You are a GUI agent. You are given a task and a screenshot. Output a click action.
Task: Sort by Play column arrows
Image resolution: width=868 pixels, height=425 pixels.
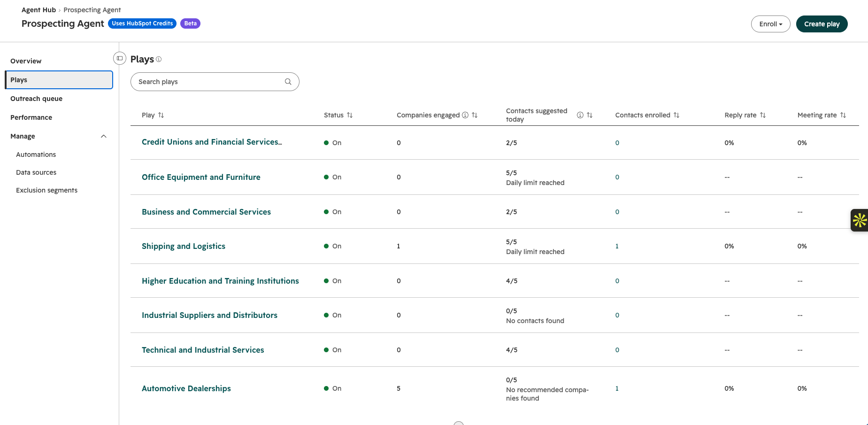tap(161, 115)
